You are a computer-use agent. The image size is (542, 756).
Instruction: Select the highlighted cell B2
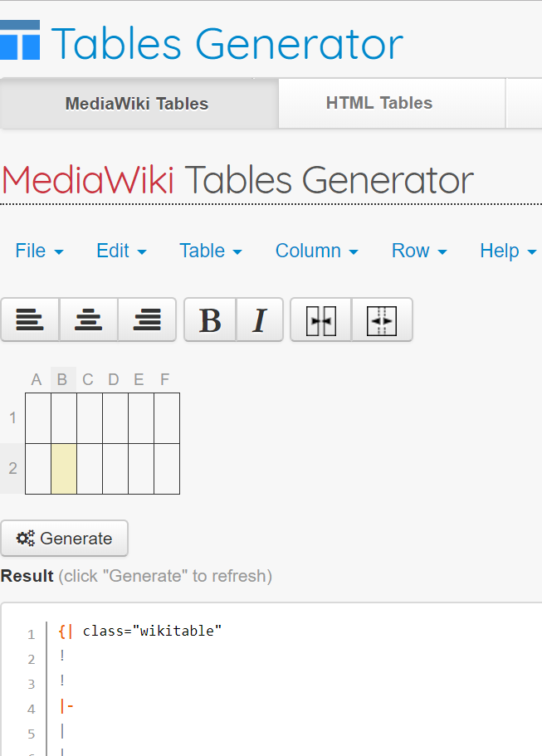coord(64,468)
